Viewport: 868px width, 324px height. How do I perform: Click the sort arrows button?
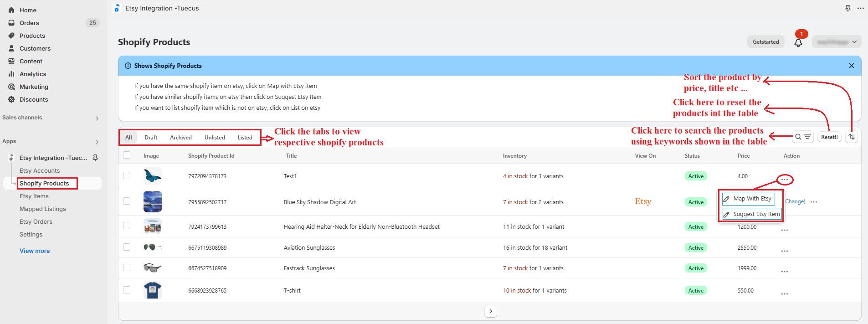(851, 137)
